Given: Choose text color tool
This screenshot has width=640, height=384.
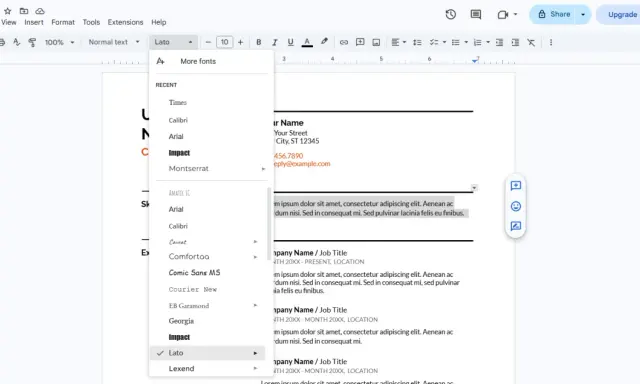Looking at the screenshot, I should [x=307, y=42].
